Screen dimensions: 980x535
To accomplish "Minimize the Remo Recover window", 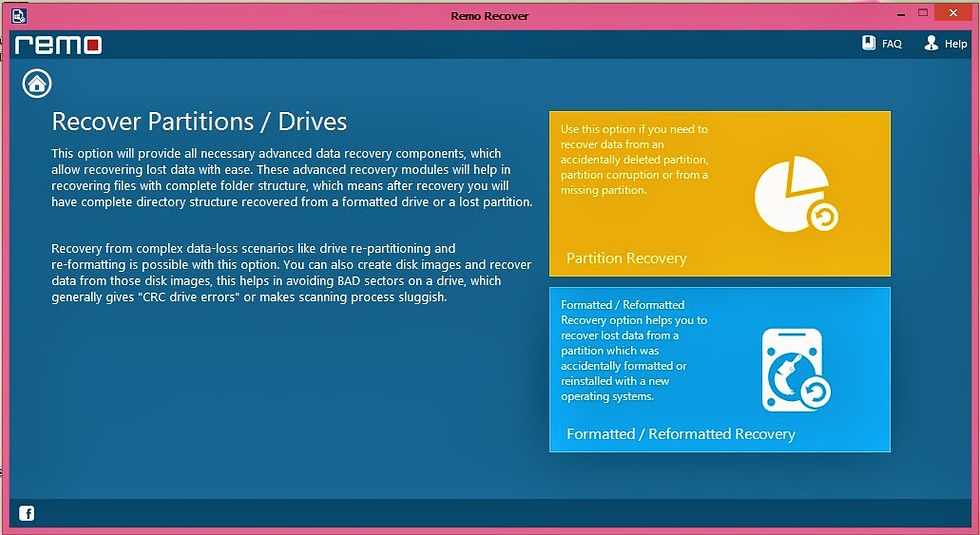I will click(901, 13).
